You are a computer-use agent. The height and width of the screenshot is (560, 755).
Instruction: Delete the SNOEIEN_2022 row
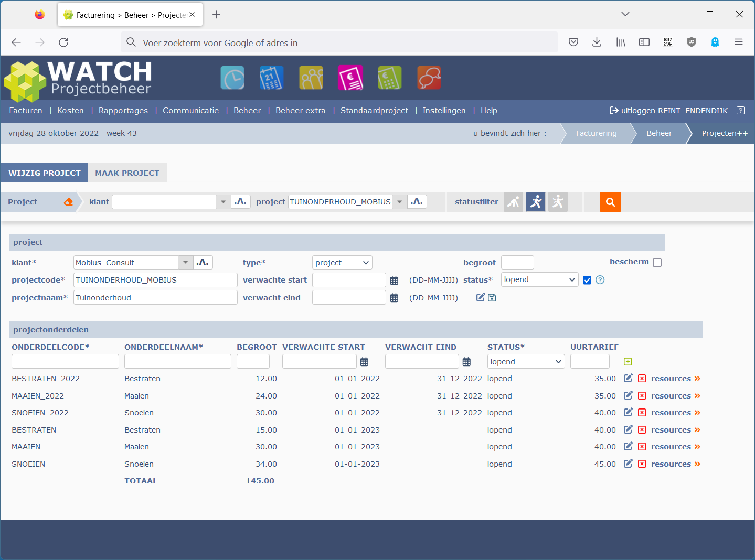click(x=642, y=413)
